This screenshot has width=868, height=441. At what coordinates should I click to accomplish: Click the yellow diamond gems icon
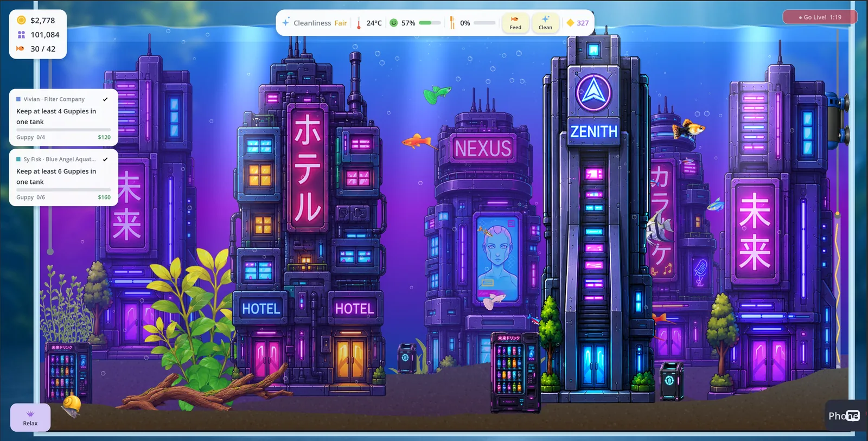[x=570, y=23]
